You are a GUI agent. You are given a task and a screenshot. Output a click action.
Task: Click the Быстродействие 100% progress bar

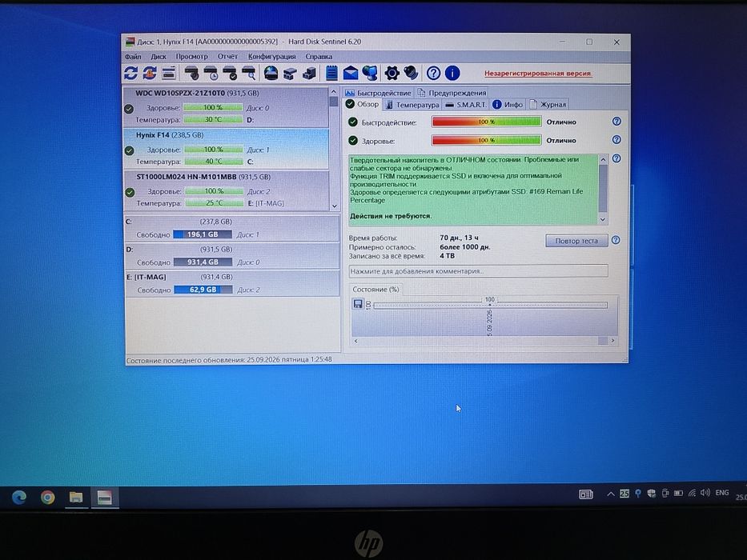[x=486, y=122]
